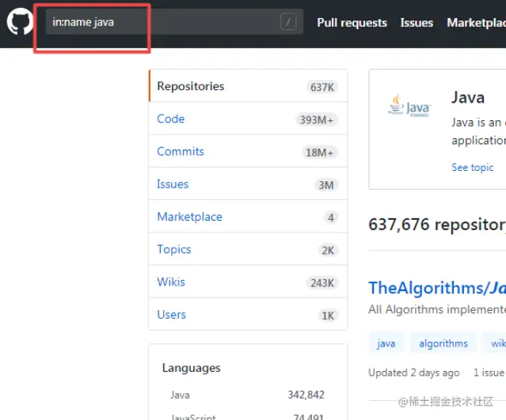Viewport: 506px width, 420px height.
Task: Focus the search field containing in:name java
Action: tap(174, 22)
